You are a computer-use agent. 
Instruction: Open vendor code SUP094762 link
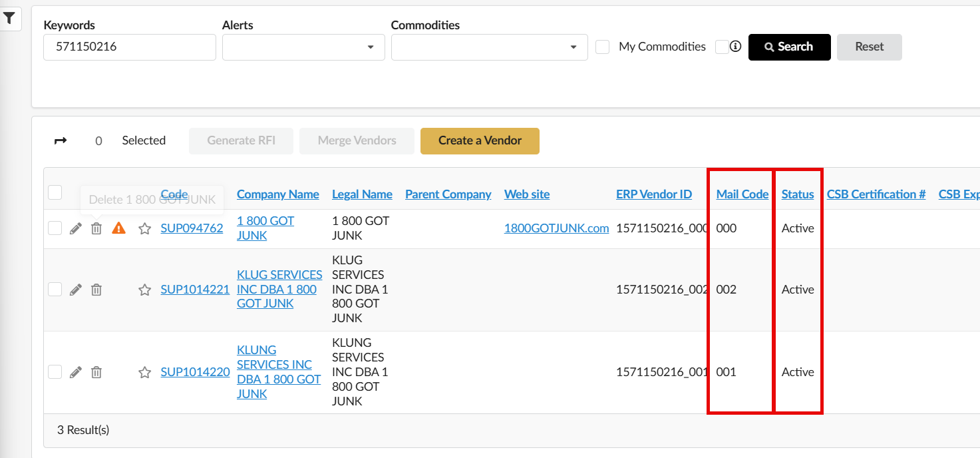click(192, 228)
